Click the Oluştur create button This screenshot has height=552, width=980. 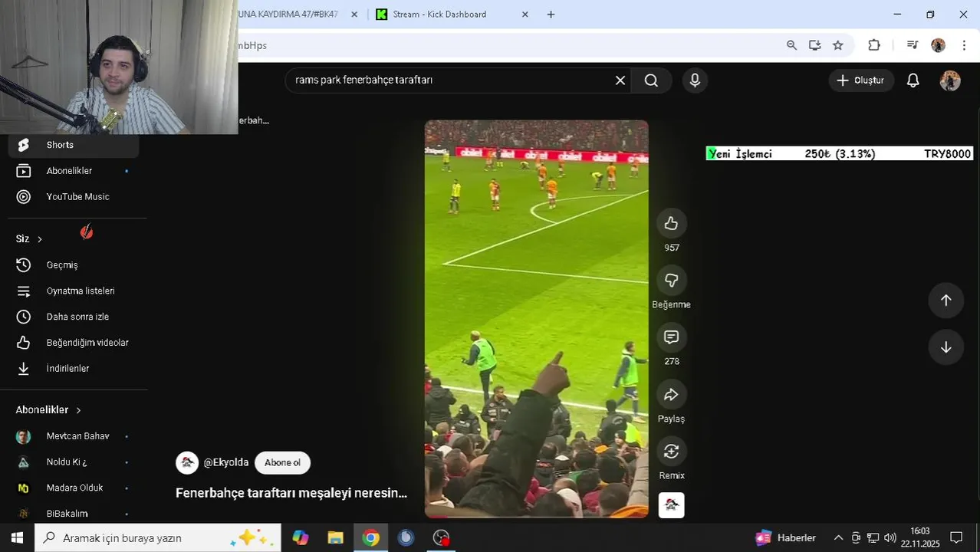[x=861, y=80]
